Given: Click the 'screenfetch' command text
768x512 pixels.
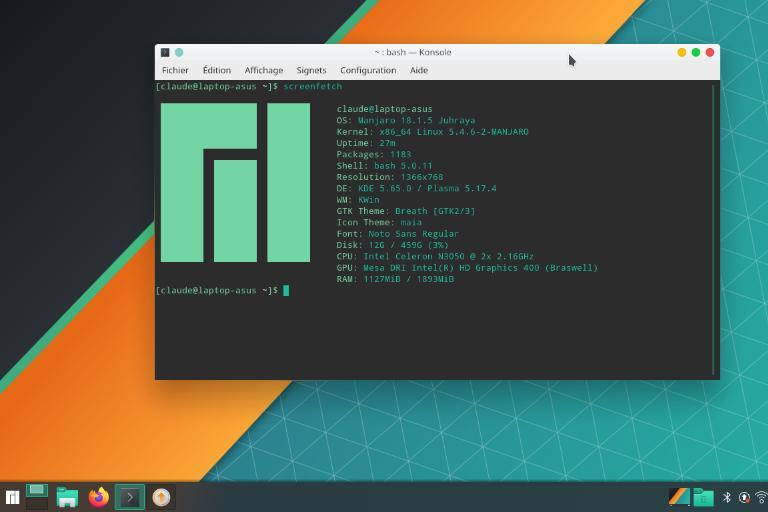Looking at the screenshot, I should [312, 86].
